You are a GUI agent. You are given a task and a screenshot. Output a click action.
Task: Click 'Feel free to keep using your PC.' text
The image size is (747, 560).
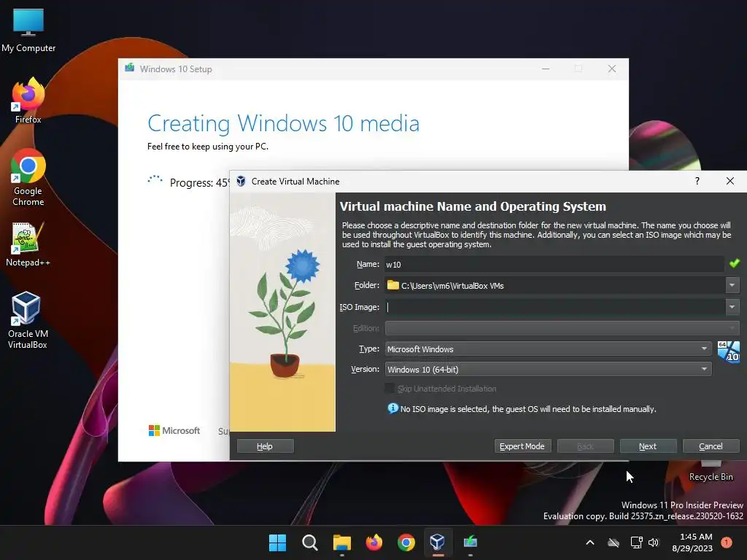[208, 146]
